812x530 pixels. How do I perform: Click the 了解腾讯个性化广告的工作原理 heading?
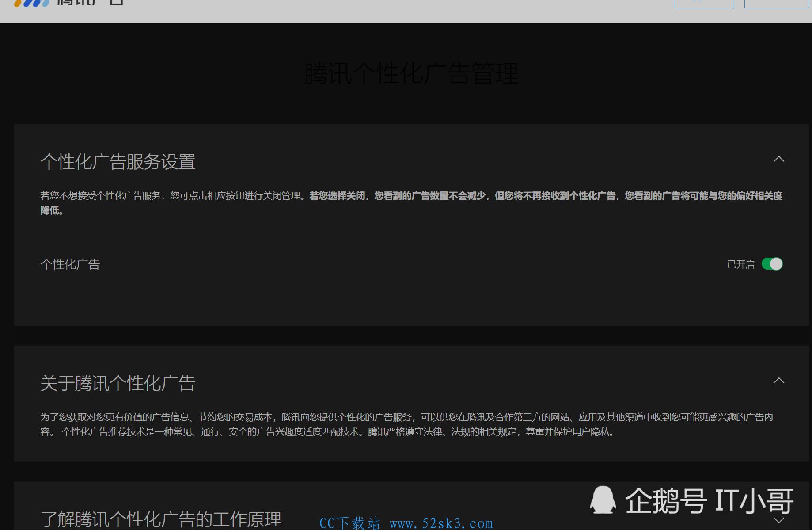click(x=161, y=519)
